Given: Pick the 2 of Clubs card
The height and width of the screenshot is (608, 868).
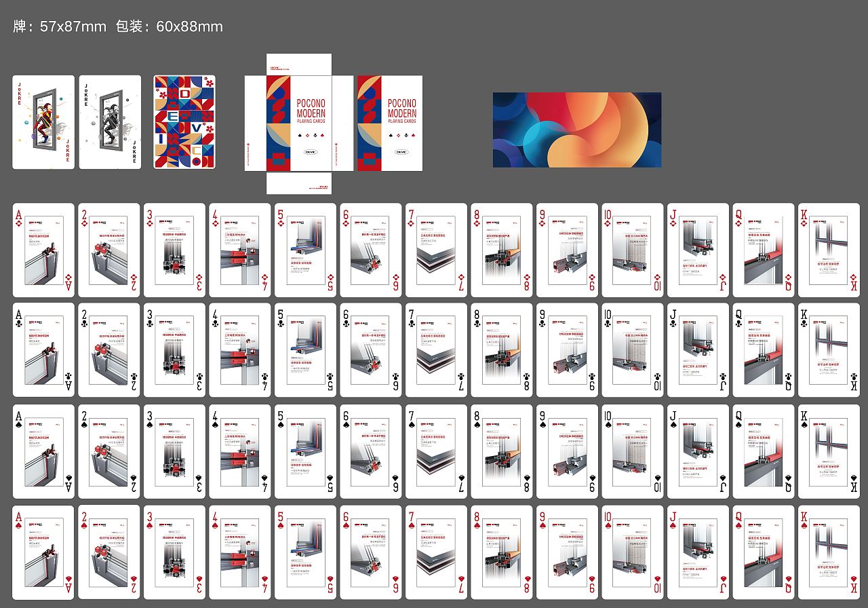Looking at the screenshot, I should (109, 350).
